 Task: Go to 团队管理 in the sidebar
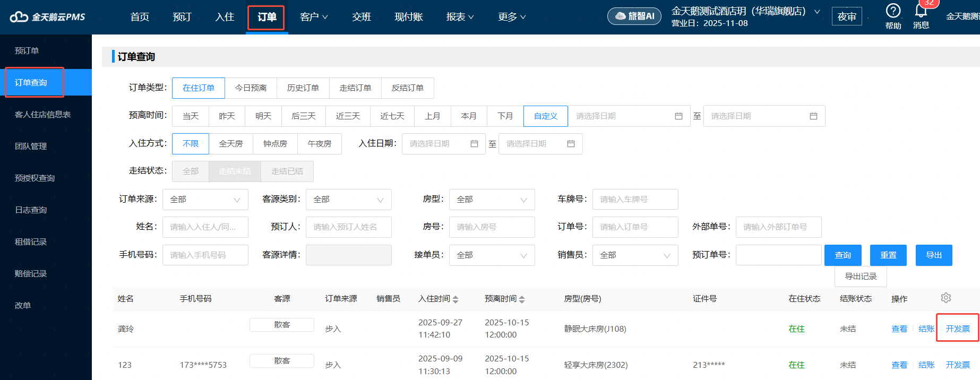[31, 146]
